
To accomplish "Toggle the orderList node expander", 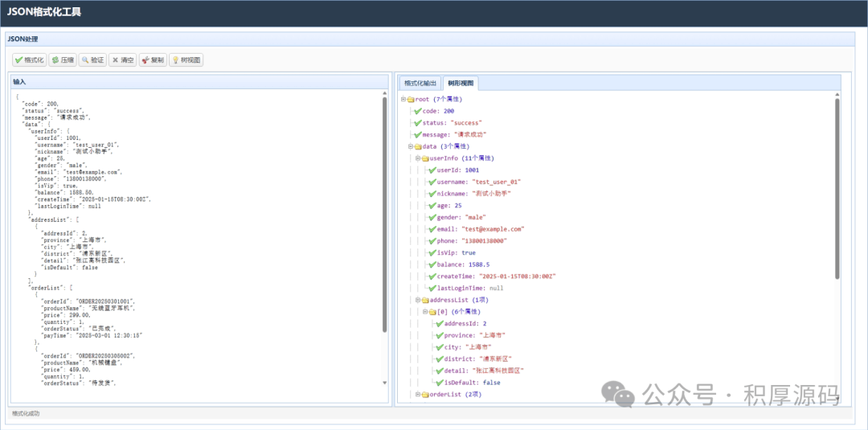I will (417, 395).
